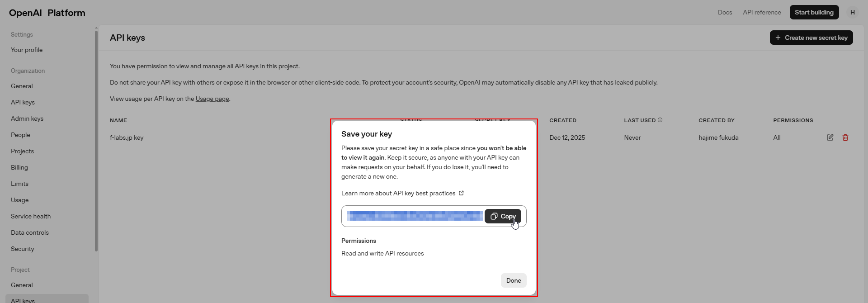The width and height of the screenshot is (868, 303).
Task: Click the OpenAI Platform logo
Action: [47, 13]
